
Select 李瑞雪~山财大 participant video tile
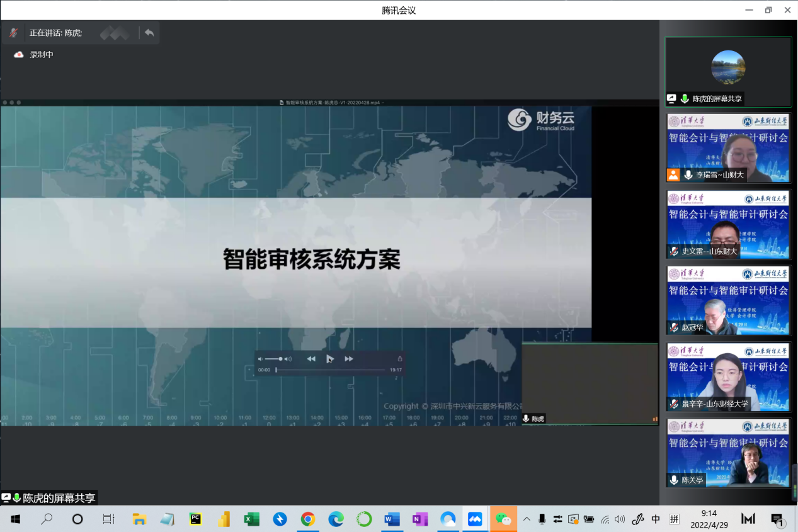tap(728, 148)
